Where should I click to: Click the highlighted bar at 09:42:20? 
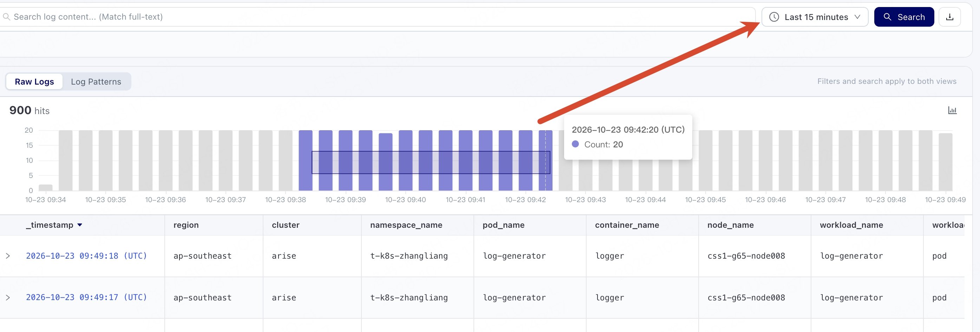pyautogui.click(x=545, y=160)
